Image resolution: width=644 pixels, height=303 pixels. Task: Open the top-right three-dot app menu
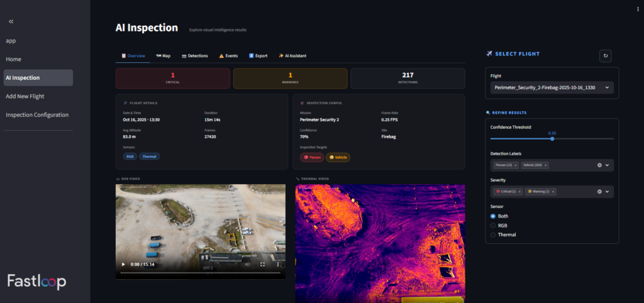coord(638,9)
